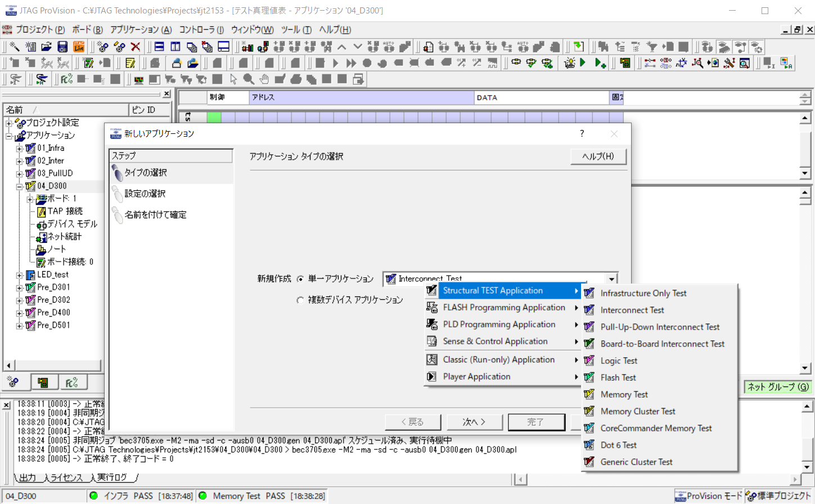815x504 pixels.
Task: Launch the JTAG Live toolbar icon
Action: [x=79, y=47]
